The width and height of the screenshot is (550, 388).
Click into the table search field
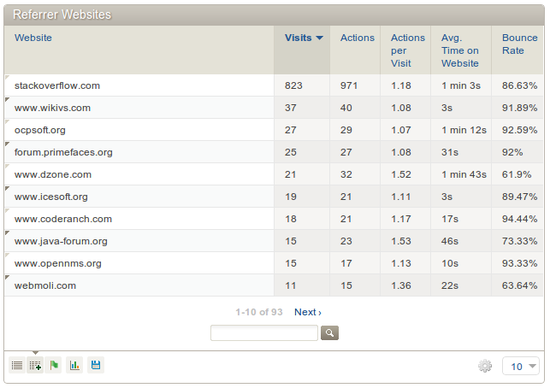(x=264, y=333)
